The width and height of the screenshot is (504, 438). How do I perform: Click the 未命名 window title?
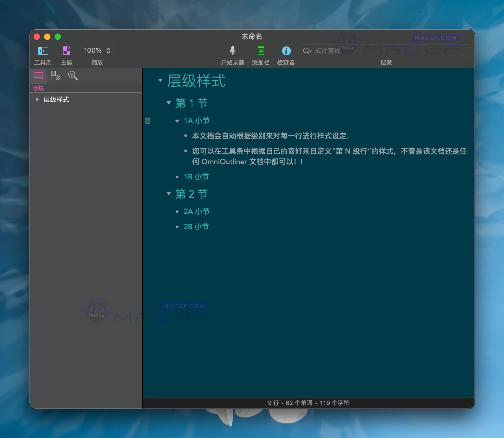tap(251, 37)
